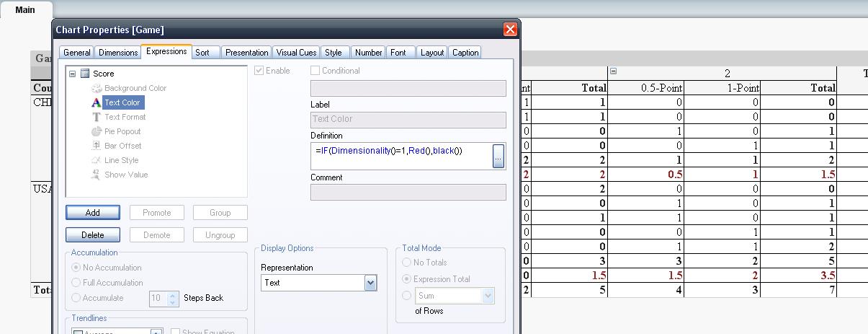Viewport: 868px width, 334px height.
Task: Click the Promote button
Action: point(157,213)
